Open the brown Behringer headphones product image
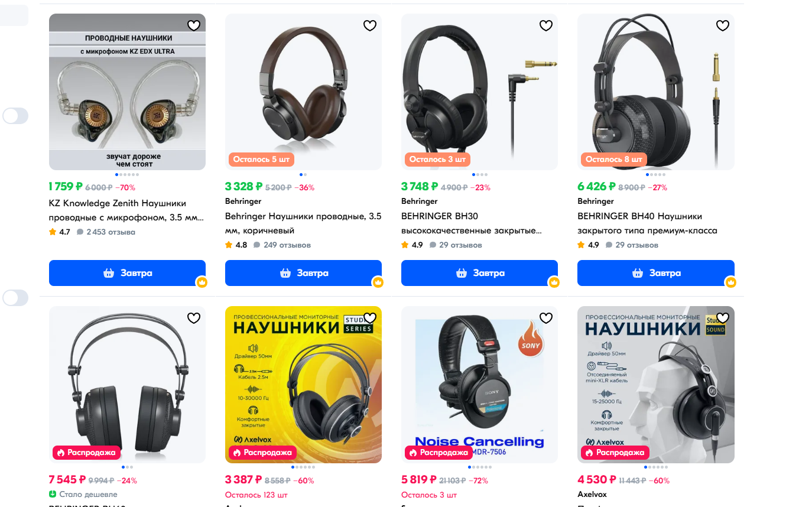812x507 pixels. (303, 92)
